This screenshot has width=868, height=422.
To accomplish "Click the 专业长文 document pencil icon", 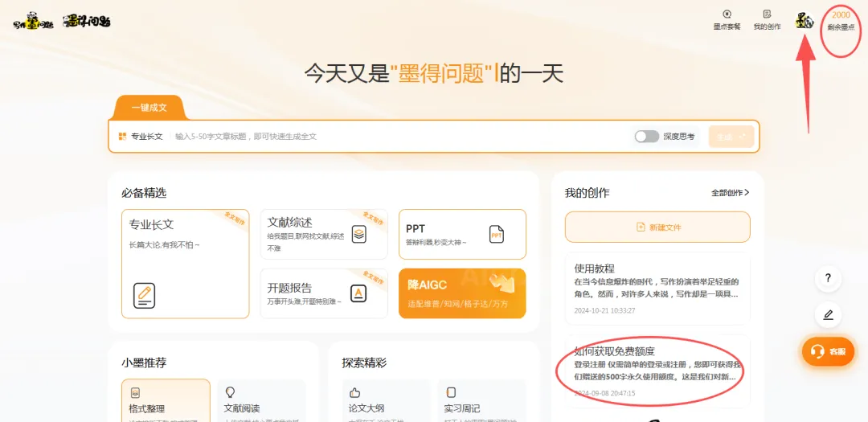I will 144,295.
